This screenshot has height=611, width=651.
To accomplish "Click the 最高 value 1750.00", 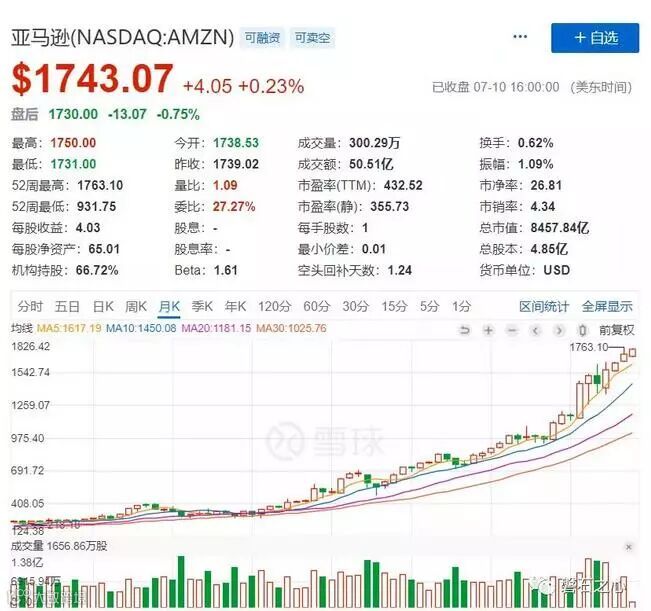I will tap(73, 143).
